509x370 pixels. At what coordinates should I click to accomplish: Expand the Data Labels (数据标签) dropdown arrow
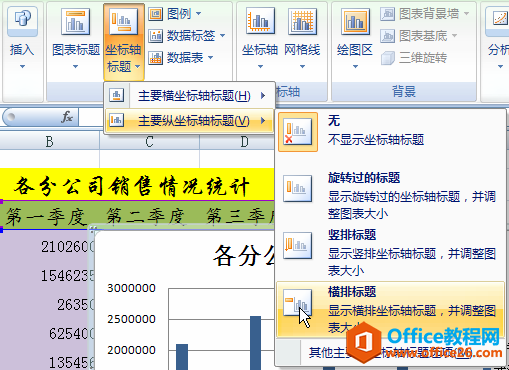223,35
